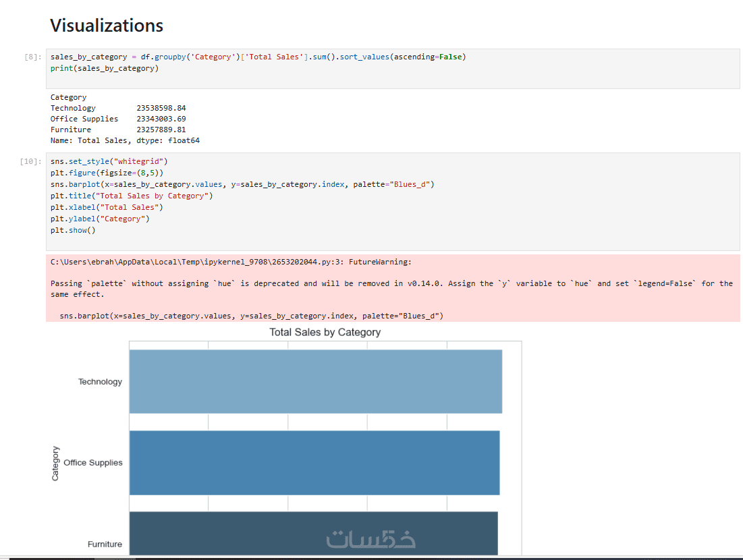This screenshot has height=560, width=743.
Task: Click the sns.set_style whitegrid line
Action: [x=109, y=162]
